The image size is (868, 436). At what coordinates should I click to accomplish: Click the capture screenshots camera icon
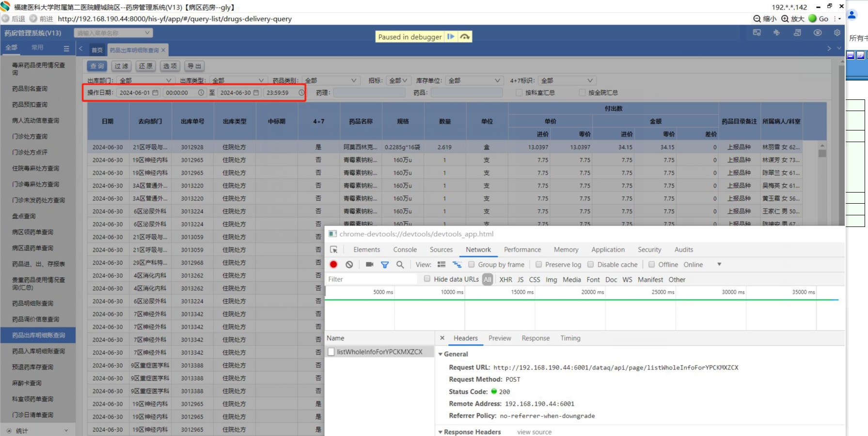point(369,264)
